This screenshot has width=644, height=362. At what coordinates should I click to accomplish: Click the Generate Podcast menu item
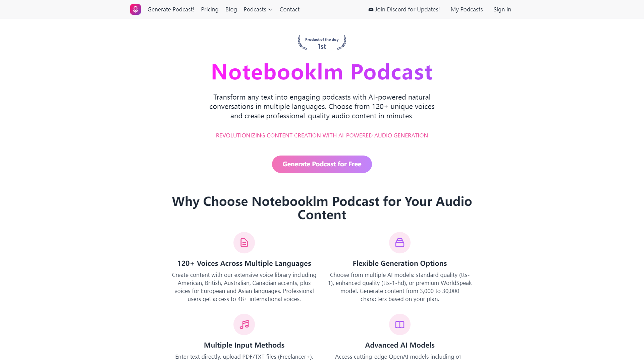170,9
